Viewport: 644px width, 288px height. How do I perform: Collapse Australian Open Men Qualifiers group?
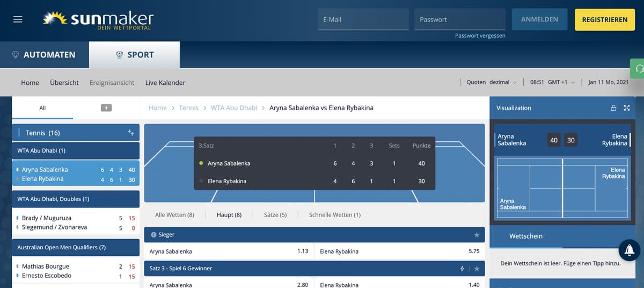click(x=76, y=247)
